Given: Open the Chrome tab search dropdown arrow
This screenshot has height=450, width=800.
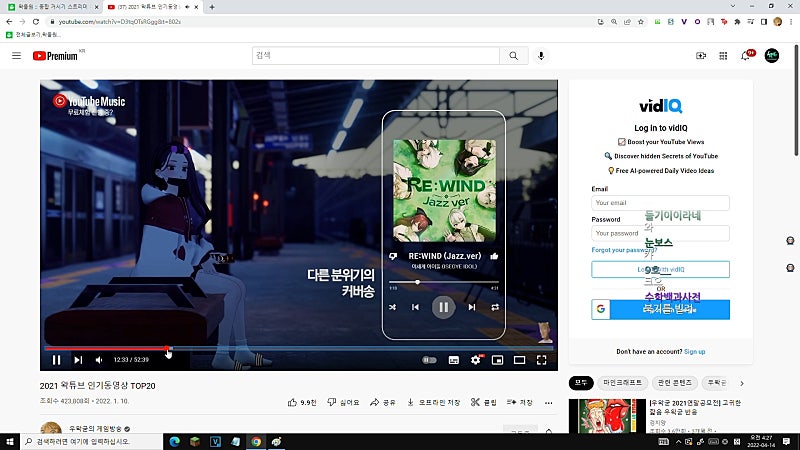Looking at the screenshot, I should (733, 6).
